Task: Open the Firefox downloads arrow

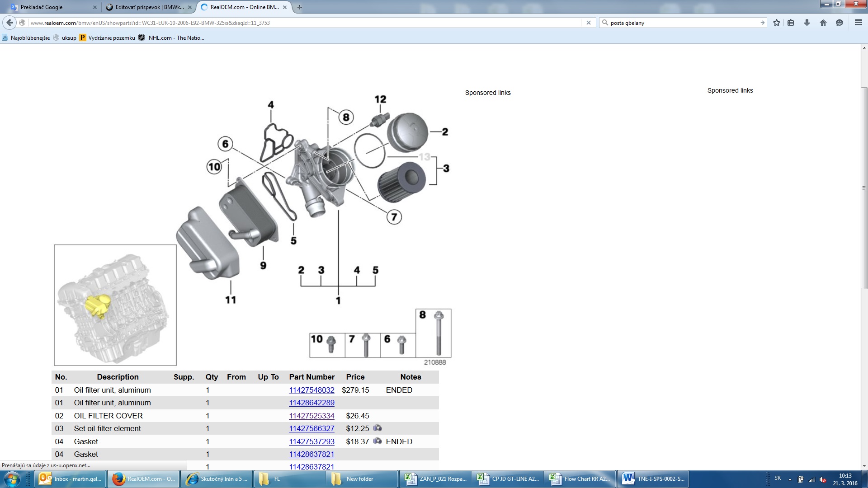Action: 807,23
